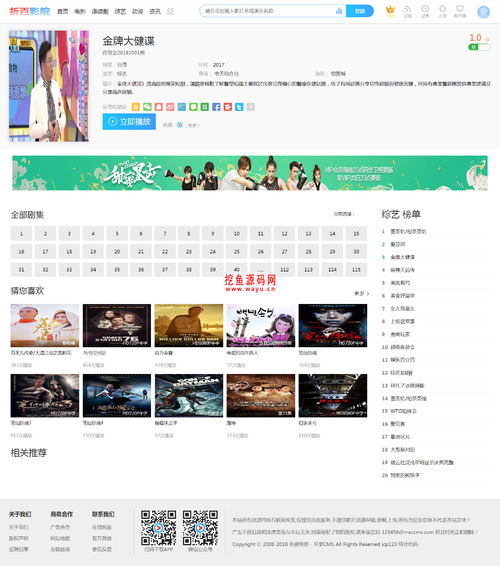Add to QQ Zone with yellow star icon
Screen dimensions: 500x566
[x=136, y=107]
